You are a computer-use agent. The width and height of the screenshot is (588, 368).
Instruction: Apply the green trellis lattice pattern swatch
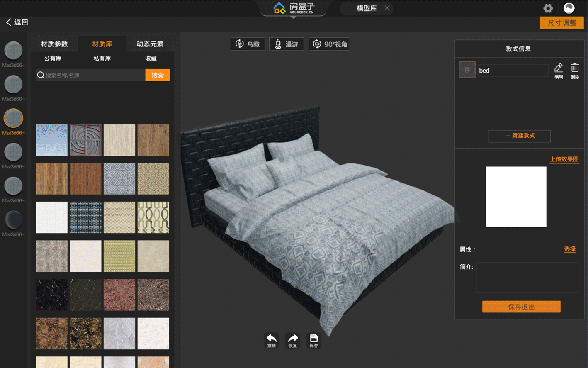coord(153,217)
